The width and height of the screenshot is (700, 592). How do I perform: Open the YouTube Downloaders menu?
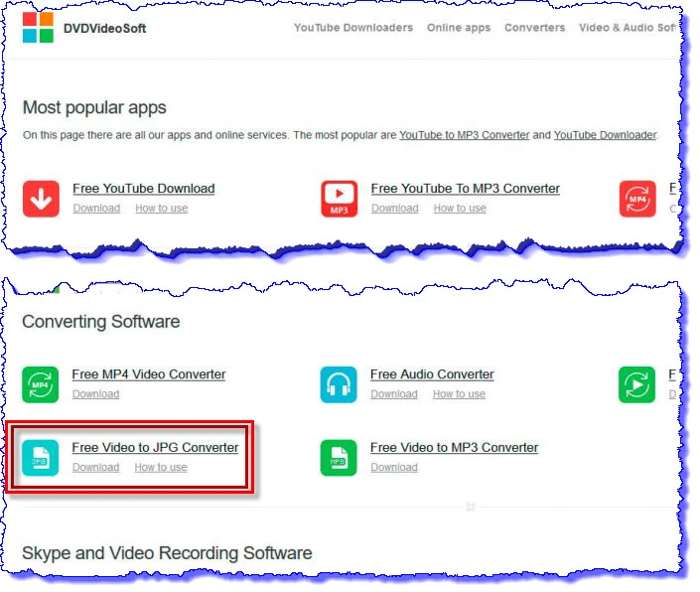353,28
